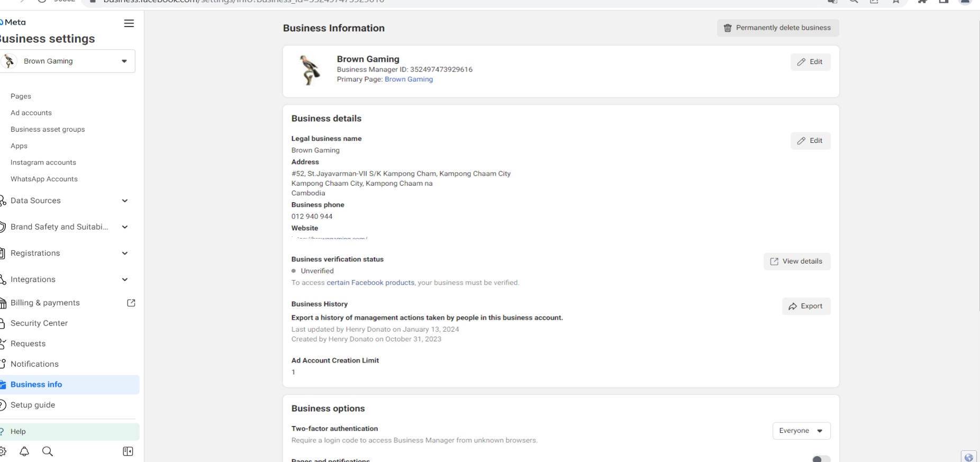Click the trash icon on delete business
This screenshot has height=462, width=980.
coord(728,28)
